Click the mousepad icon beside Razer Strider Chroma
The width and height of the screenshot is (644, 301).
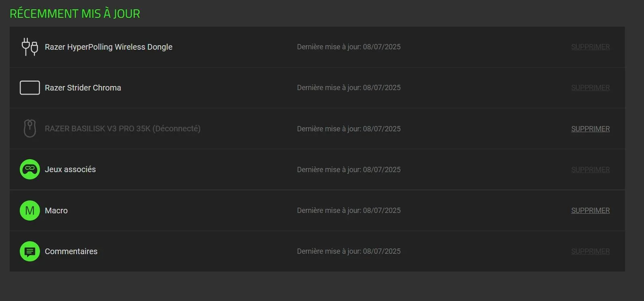(x=30, y=88)
